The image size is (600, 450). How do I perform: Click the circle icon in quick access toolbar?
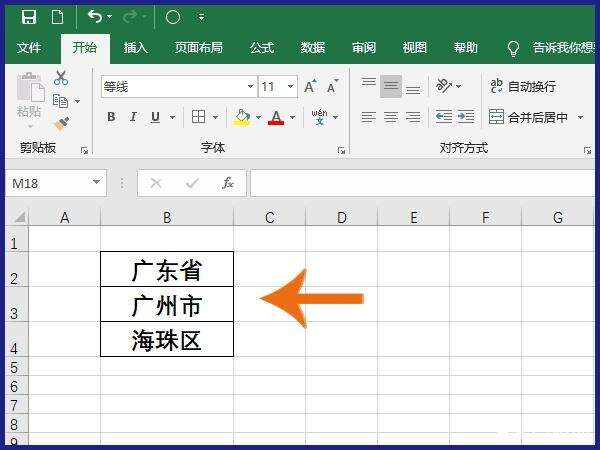[173, 17]
